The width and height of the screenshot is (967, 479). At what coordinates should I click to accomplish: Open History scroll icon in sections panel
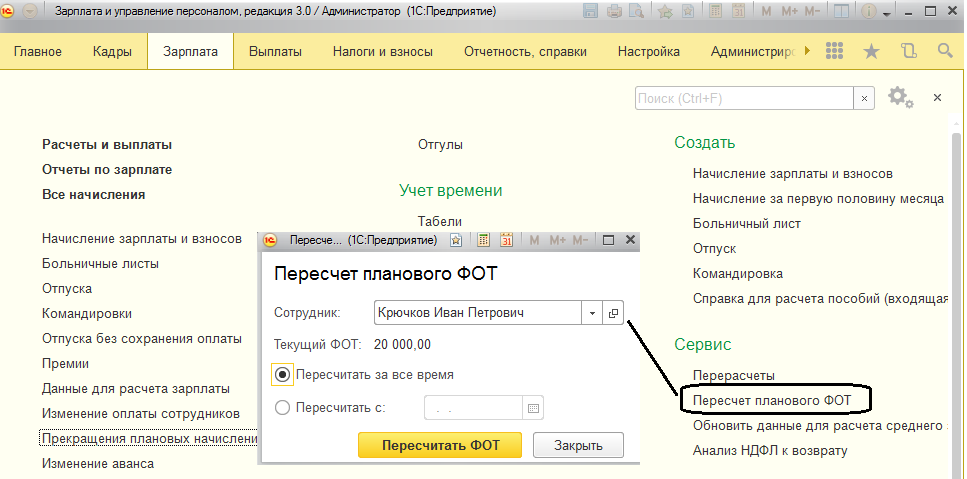click(908, 51)
